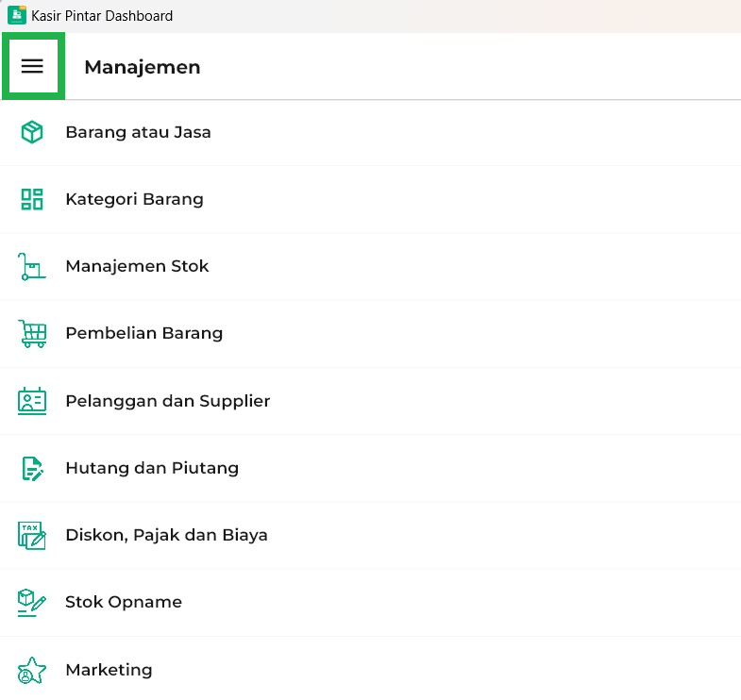Image resolution: width=741 pixels, height=700 pixels.
Task: Click the Manajemen Stok trolley icon
Action: pyautogui.click(x=32, y=267)
